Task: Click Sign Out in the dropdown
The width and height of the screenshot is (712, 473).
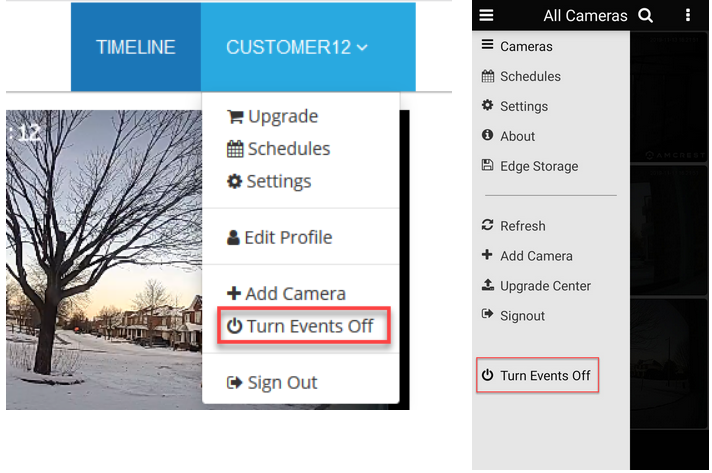Action: pos(272,383)
